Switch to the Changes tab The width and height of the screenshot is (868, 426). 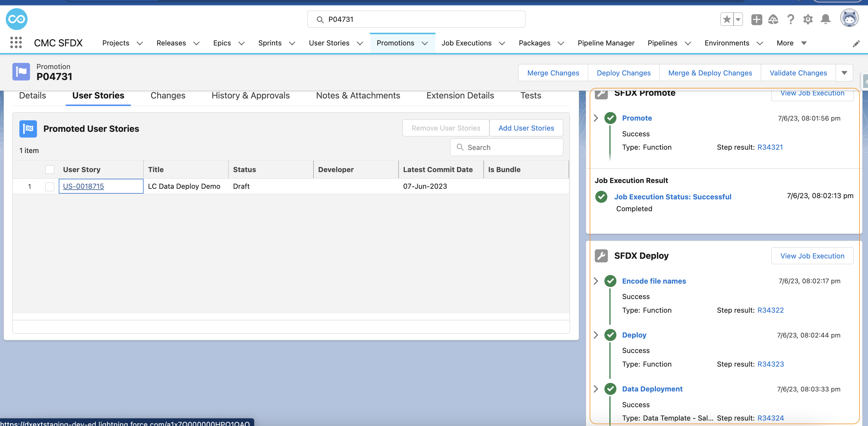168,96
